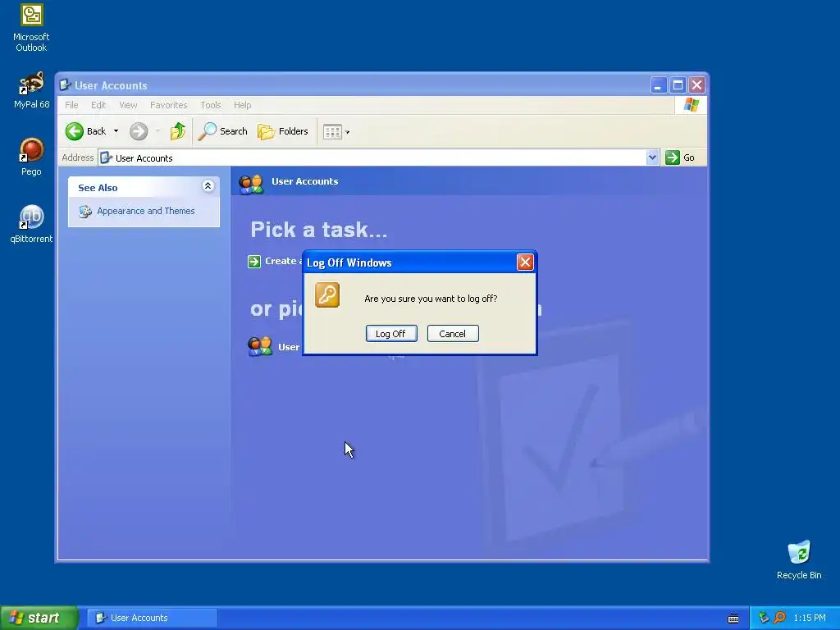Click the User Accounts title bar icon

pos(66,84)
